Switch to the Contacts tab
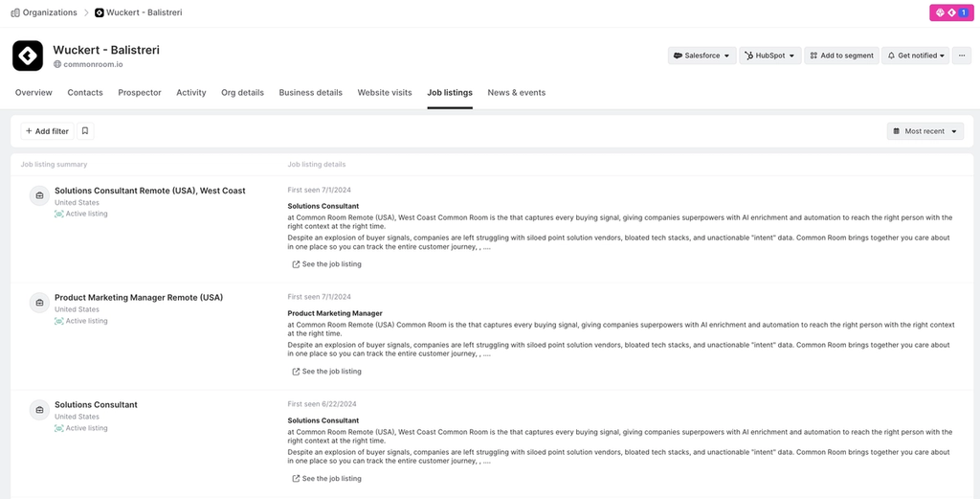Screen dimensions: 980x499 [85, 93]
